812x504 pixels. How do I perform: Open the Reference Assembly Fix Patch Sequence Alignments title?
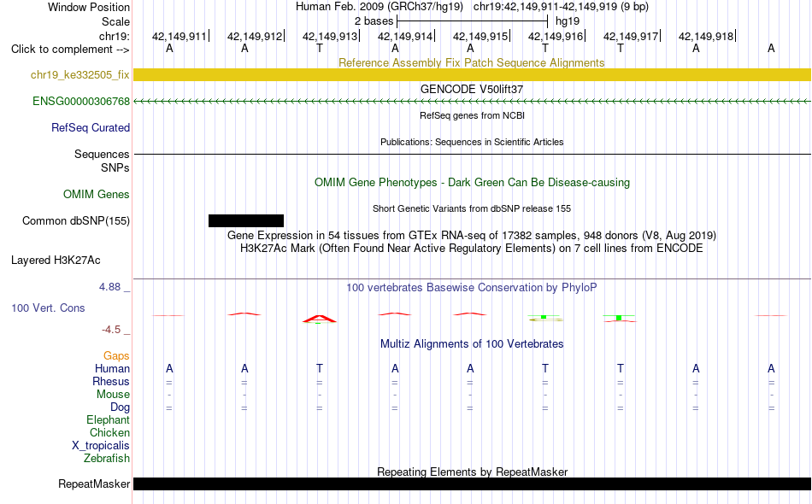(471, 62)
